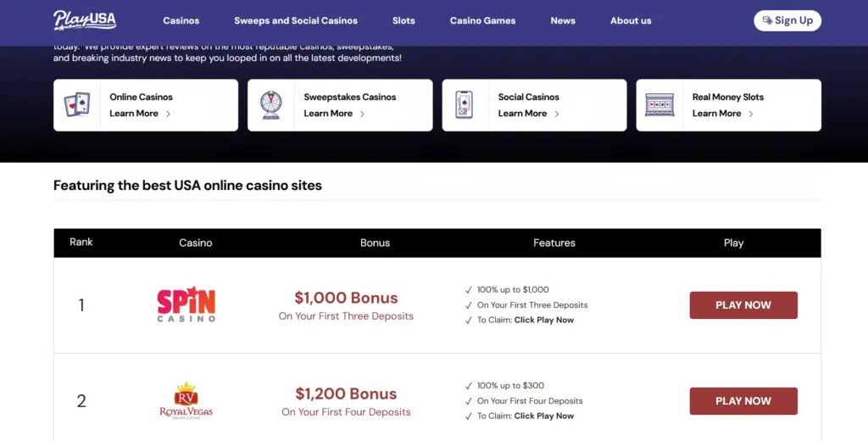This screenshot has height=441, width=868.
Task: Visit the About us page
Action: 631,20
